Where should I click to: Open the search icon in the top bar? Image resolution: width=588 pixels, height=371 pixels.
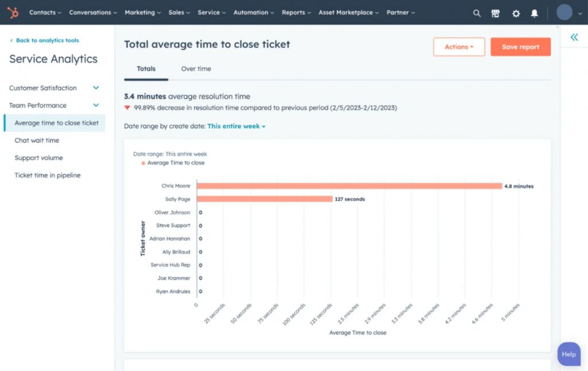[477, 12]
